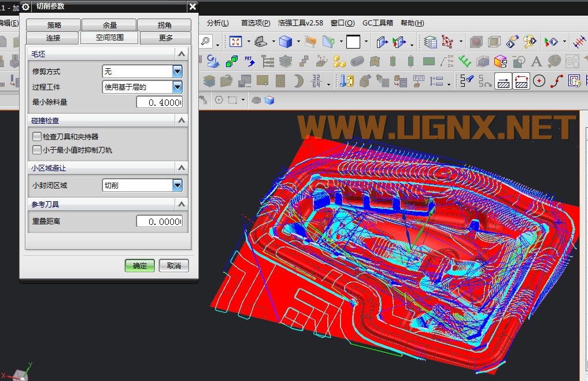Open dropdown arrow beside Fit view icon
Screen dimensions: 588x381
[248, 42]
